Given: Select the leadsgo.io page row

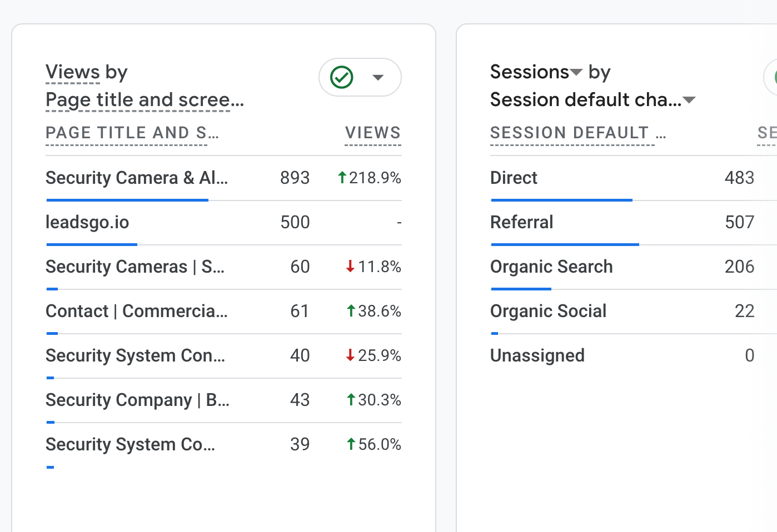Looking at the screenshot, I should (x=87, y=222).
